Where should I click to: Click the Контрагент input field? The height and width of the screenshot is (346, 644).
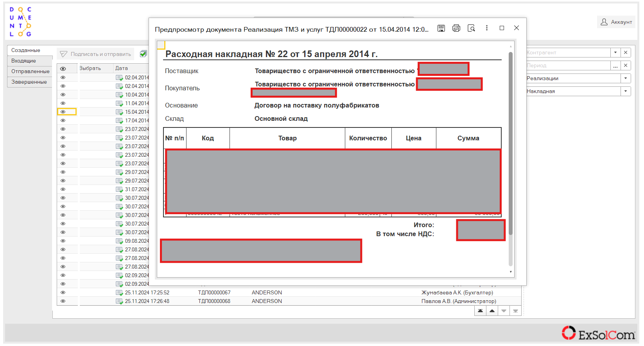pyautogui.click(x=568, y=52)
